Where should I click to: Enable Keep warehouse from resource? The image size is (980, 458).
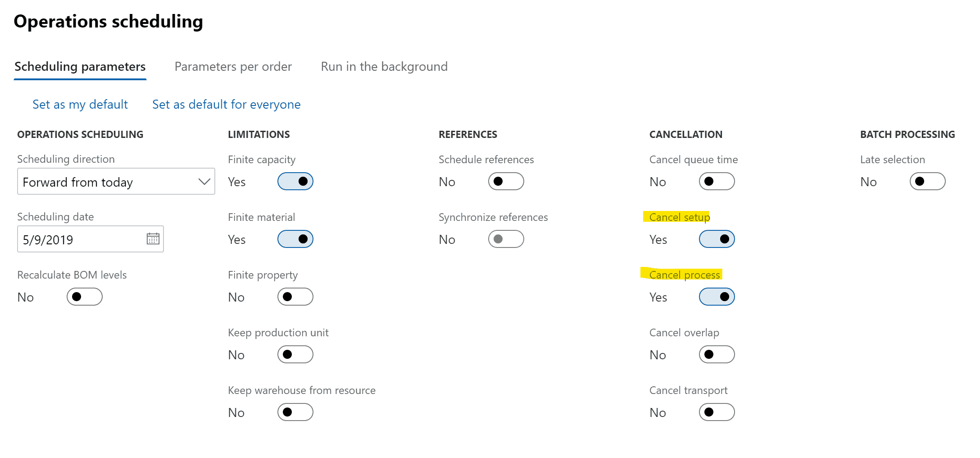[x=295, y=412]
